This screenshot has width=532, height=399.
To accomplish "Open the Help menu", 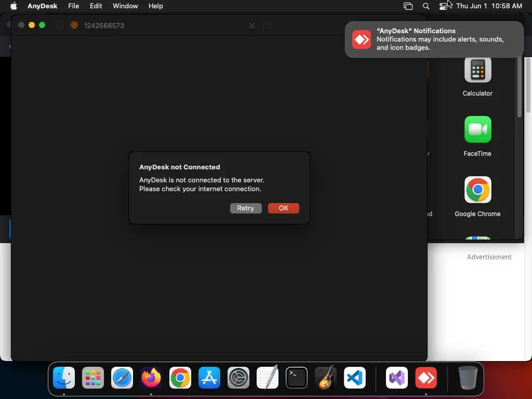I will click(x=156, y=6).
